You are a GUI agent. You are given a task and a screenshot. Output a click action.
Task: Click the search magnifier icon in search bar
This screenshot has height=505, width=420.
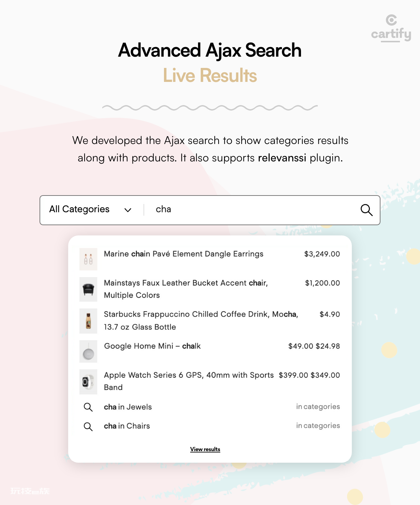pos(366,210)
